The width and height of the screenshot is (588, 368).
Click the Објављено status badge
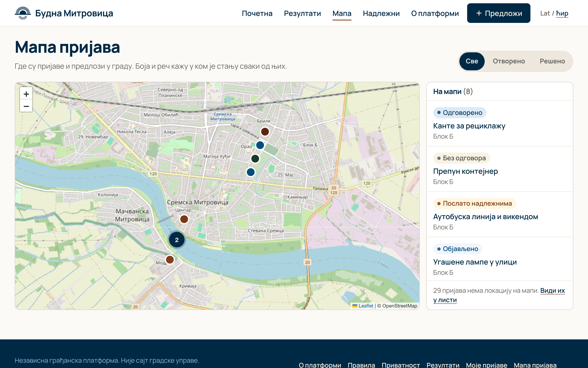click(458, 249)
